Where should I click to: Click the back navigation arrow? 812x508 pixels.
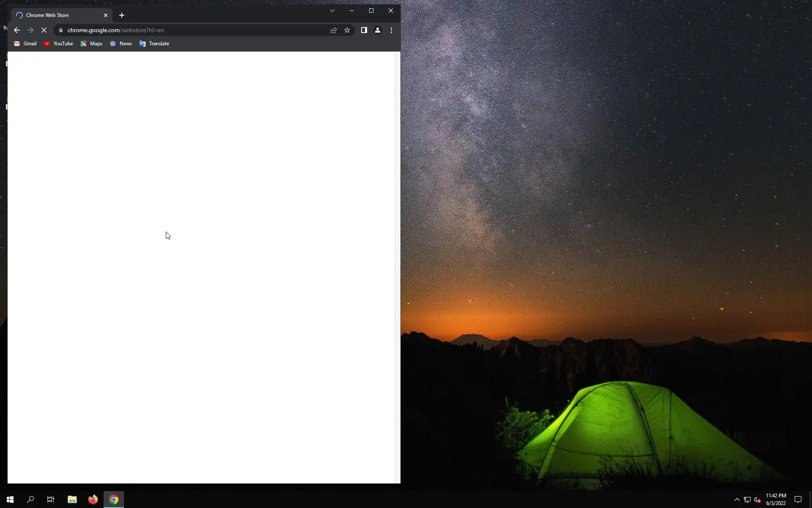pyautogui.click(x=17, y=30)
